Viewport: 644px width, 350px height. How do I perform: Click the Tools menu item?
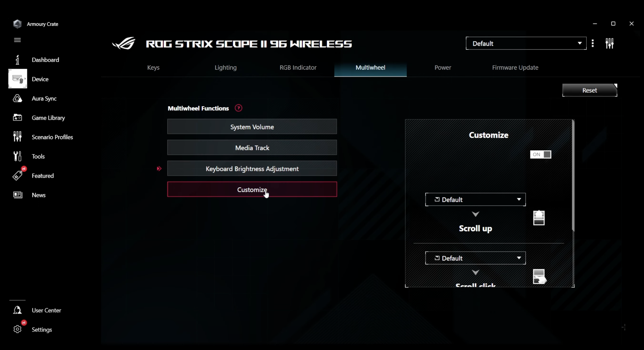point(38,156)
